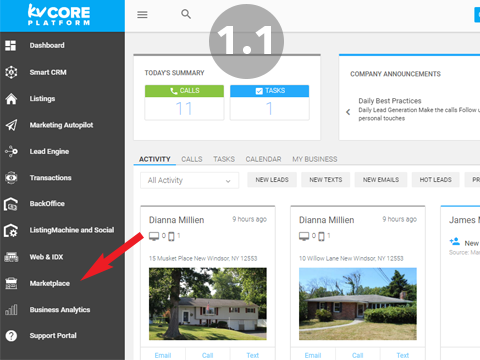
Task: Click the calls count number 11
Action: point(184,109)
